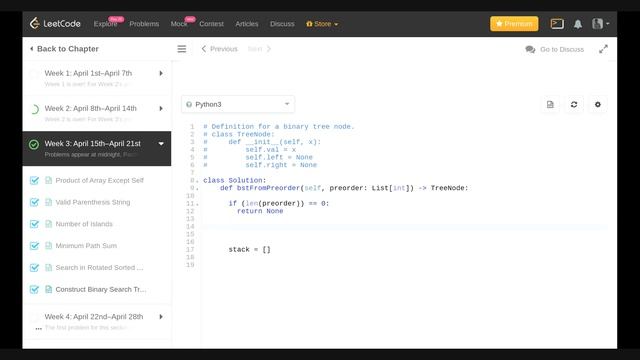Image resolution: width=640 pixels, height=360 pixels.
Task: Open the Store dropdown menu
Action: 322,24
